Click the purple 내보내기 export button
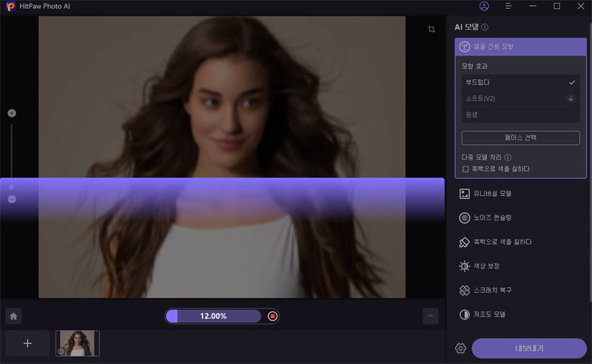The height and width of the screenshot is (364, 592). tap(529, 348)
